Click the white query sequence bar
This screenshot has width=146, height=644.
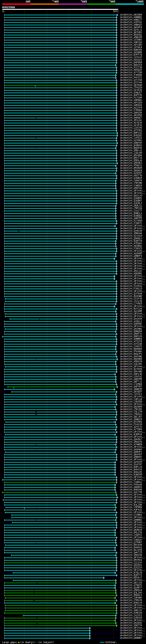coord(60,10)
